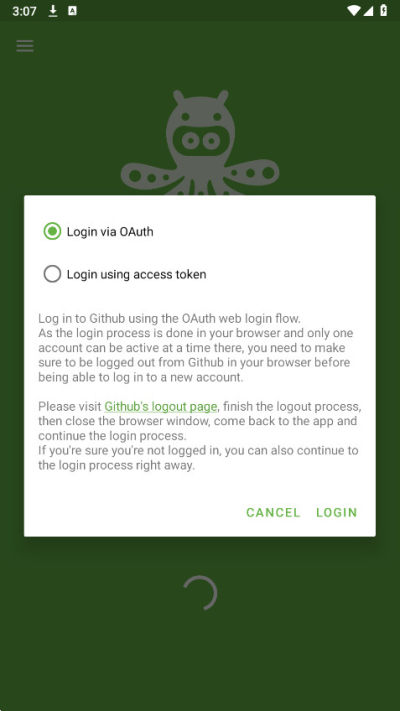Select the access token radio circle

coord(52,274)
